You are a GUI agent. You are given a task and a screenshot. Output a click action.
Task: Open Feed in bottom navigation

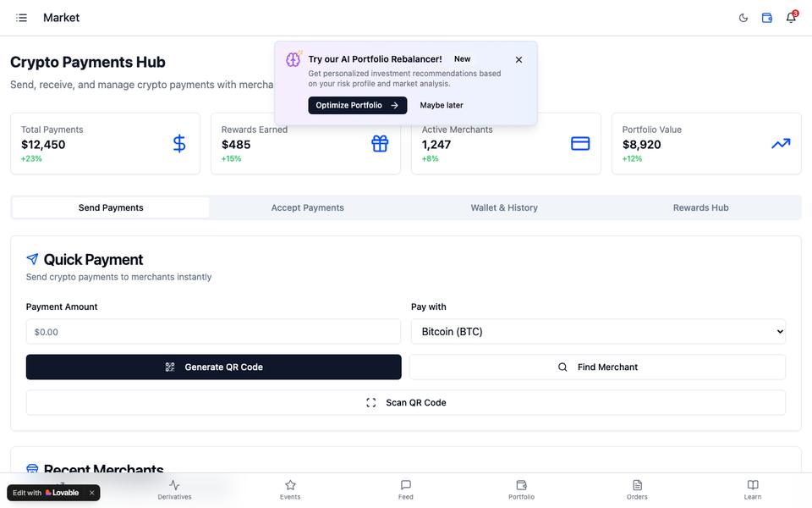point(406,489)
